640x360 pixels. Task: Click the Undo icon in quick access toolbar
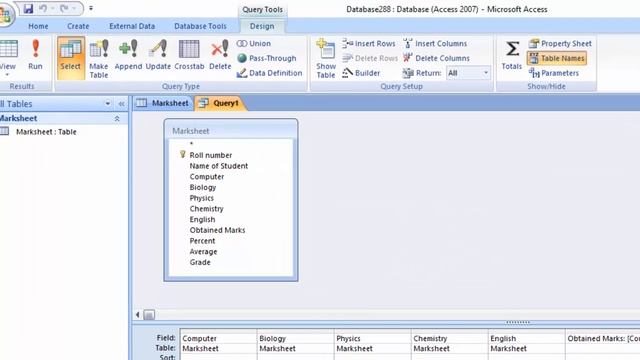[x=43, y=9]
